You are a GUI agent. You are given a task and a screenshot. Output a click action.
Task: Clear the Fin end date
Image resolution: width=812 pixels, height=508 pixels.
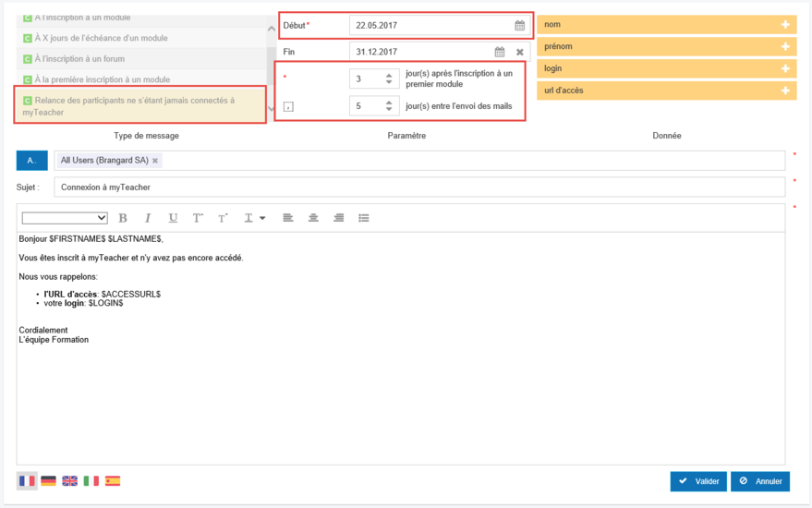519,53
